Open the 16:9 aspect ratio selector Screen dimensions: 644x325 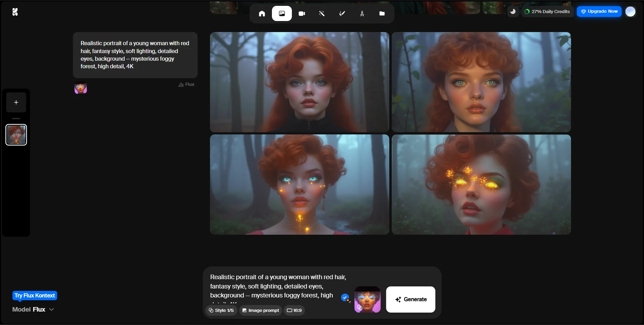point(294,311)
